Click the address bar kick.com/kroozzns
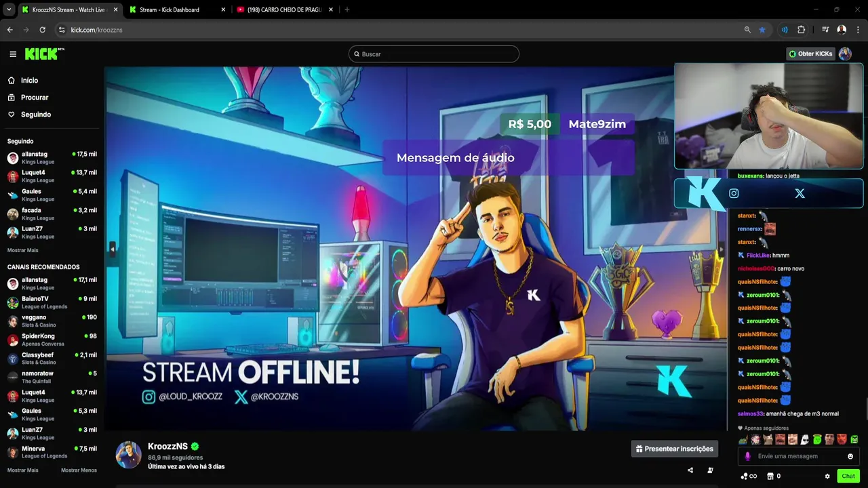Viewport: 868px width, 488px height. [403, 30]
